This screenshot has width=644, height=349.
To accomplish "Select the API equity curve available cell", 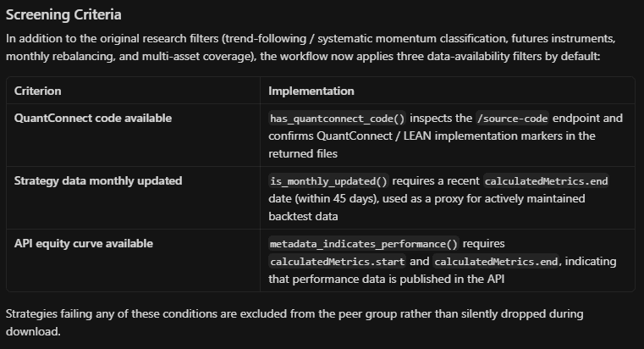I will pyautogui.click(x=133, y=260).
